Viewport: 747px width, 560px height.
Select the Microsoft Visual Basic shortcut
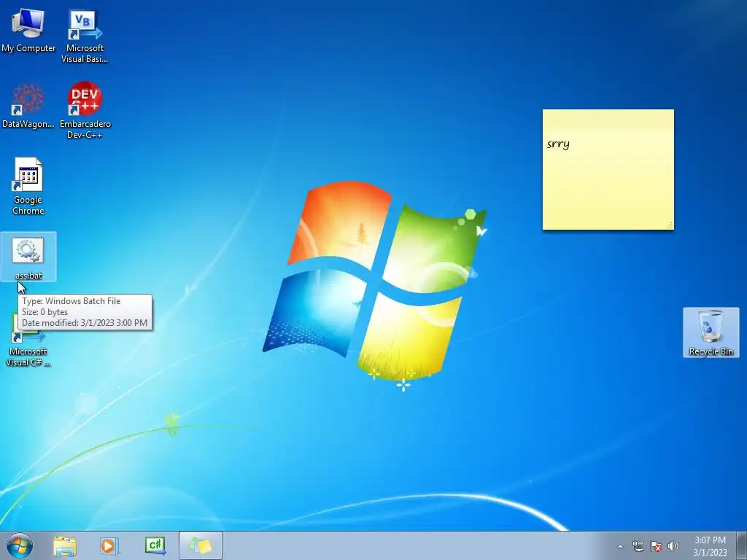click(x=85, y=36)
